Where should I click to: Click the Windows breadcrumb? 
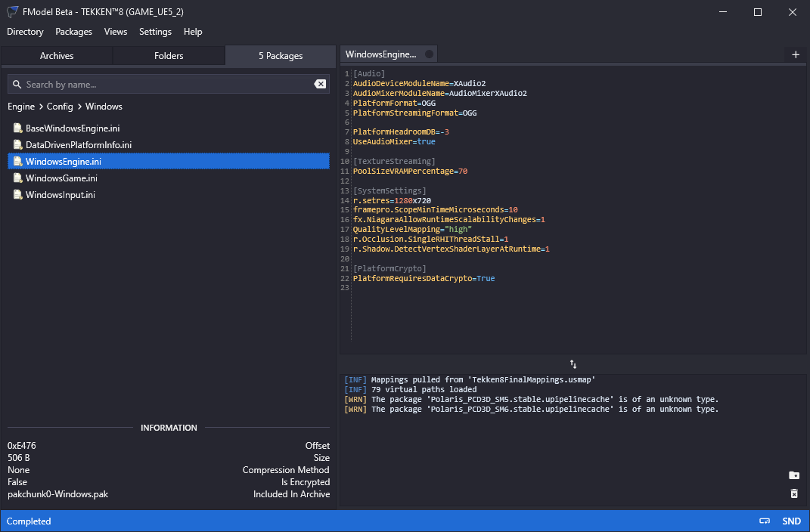click(x=104, y=107)
